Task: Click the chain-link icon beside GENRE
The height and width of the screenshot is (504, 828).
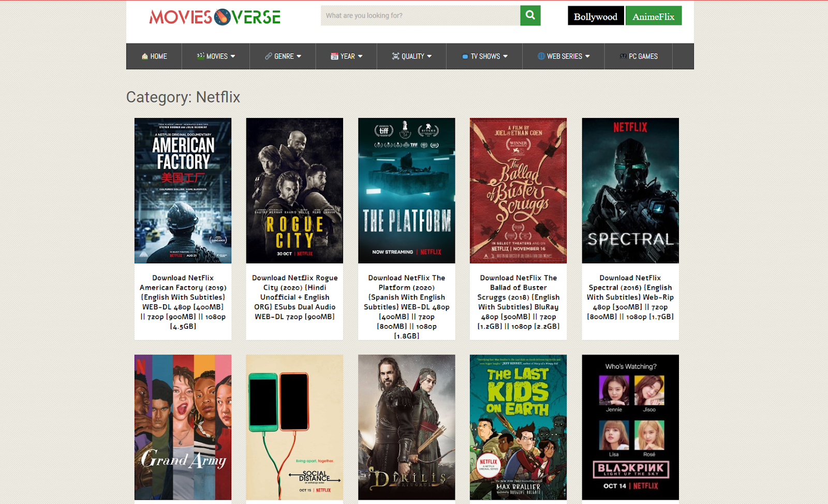Action: coord(268,56)
